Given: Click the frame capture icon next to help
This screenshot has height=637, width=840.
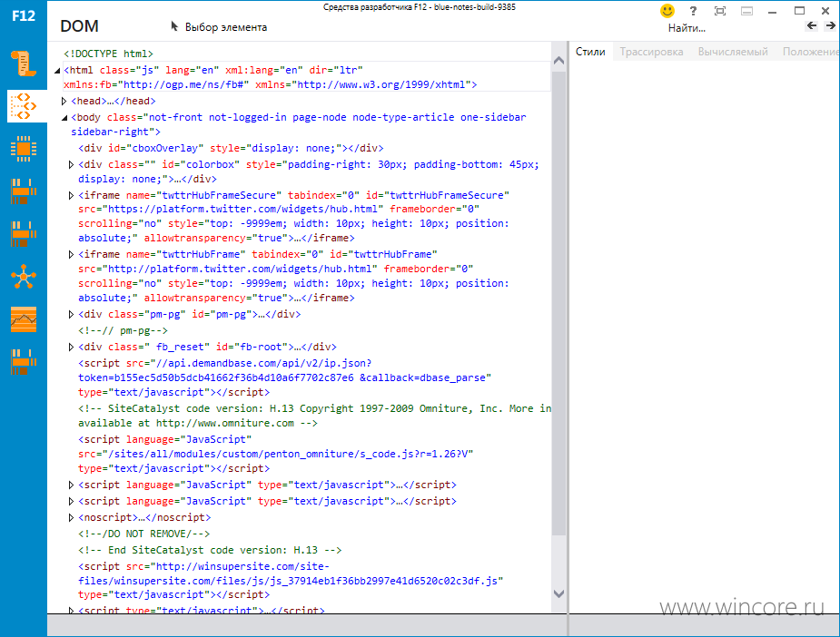Looking at the screenshot, I should pos(720,11).
